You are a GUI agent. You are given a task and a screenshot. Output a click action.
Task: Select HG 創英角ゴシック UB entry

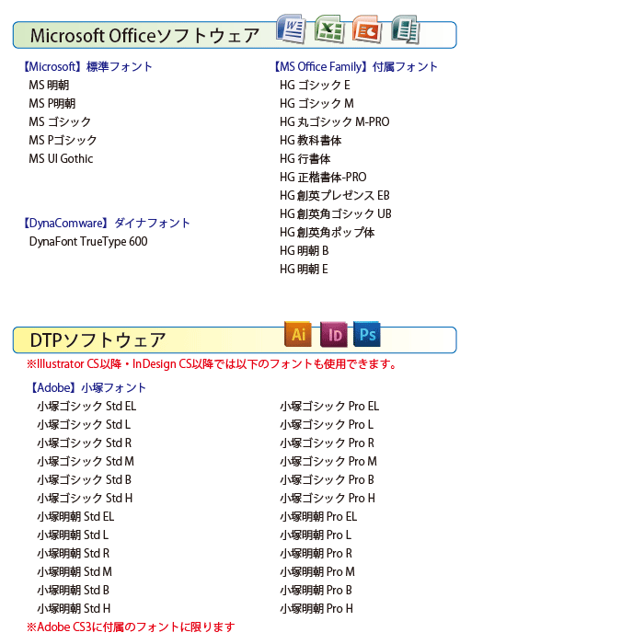pyautogui.click(x=336, y=214)
